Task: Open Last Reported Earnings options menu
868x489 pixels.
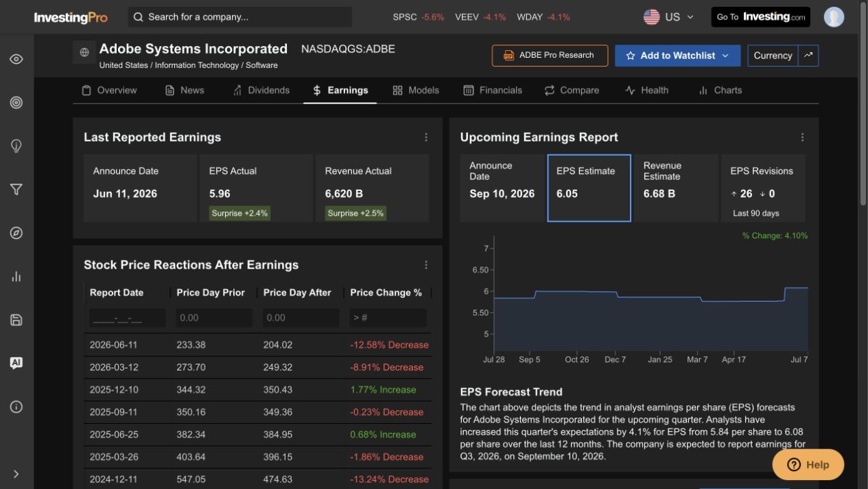Action: pyautogui.click(x=426, y=137)
